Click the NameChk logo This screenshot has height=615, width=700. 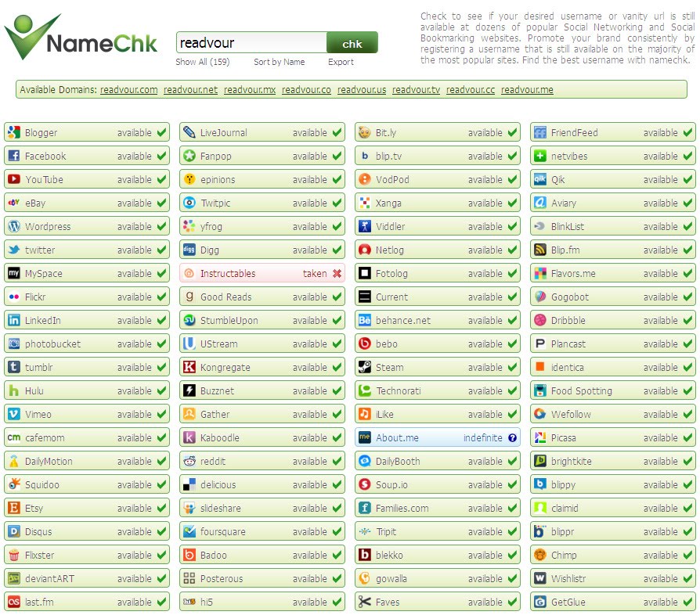coord(81,38)
